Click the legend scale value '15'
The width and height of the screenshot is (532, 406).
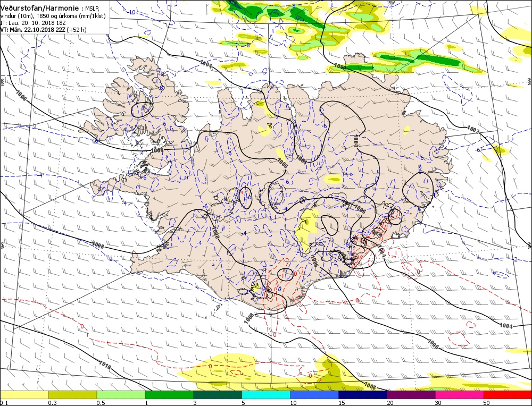(342, 403)
